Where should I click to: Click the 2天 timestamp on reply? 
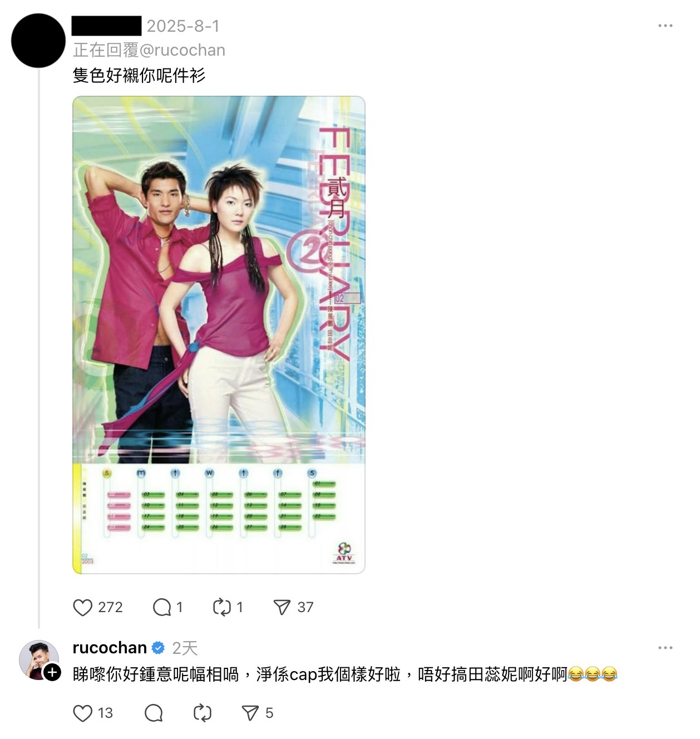coord(185,648)
